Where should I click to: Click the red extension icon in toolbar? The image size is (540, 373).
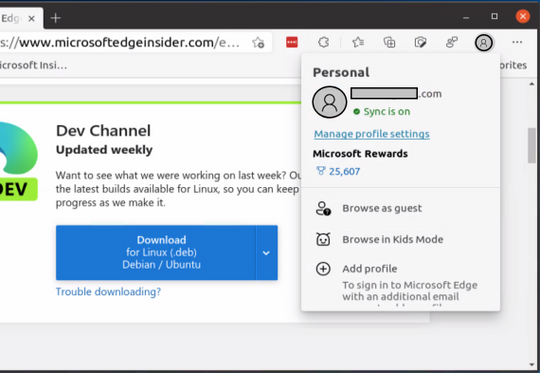pos(292,42)
